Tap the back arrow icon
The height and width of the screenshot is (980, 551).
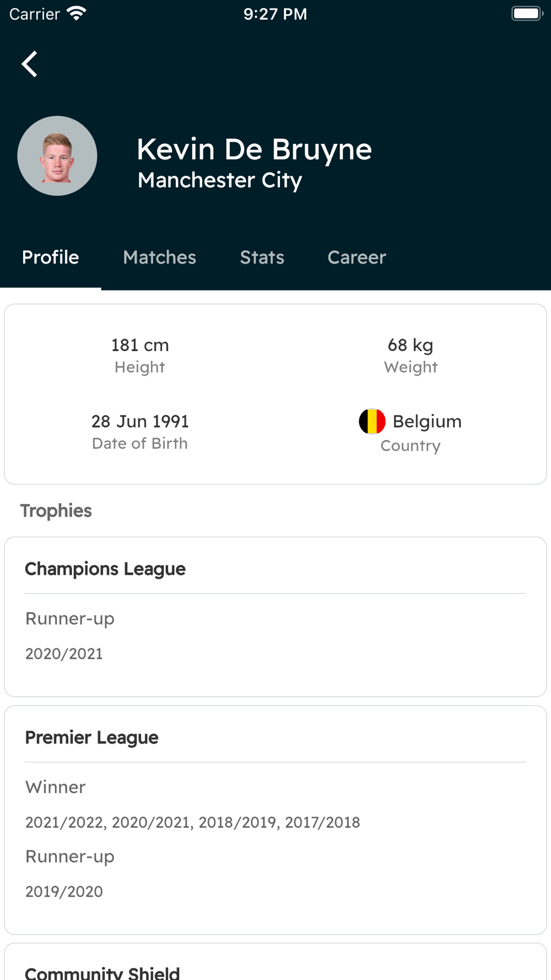point(30,64)
